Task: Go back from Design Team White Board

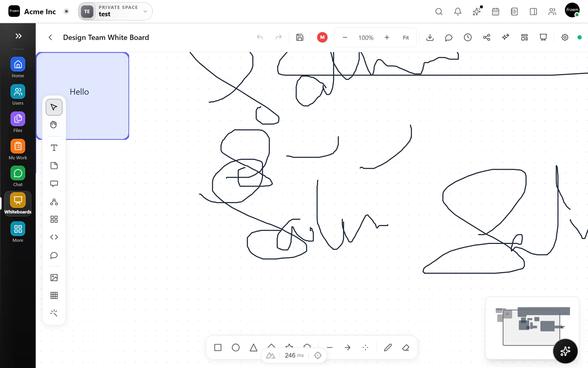Action: coord(50,37)
